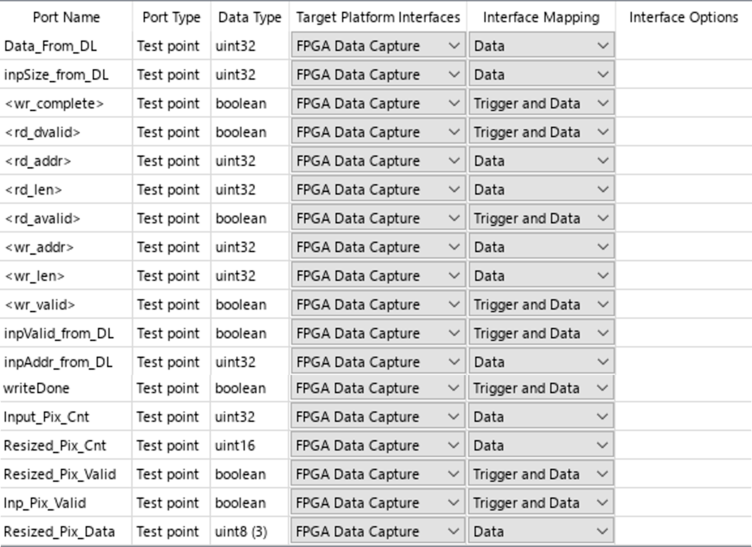The image size is (752, 547).
Task: Open Target Platform Interfaces for <wr_addr>
Action: tap(377, 247)
